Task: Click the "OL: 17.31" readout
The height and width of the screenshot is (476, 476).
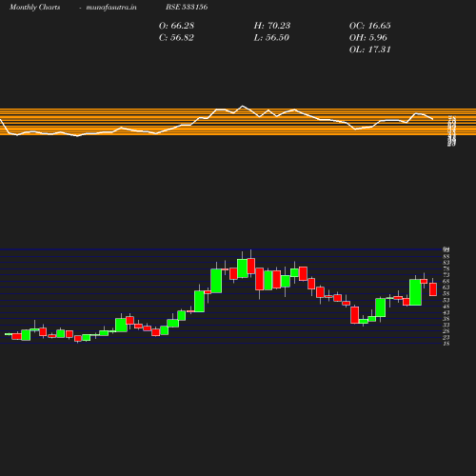Action: click(x=370, y=50)
